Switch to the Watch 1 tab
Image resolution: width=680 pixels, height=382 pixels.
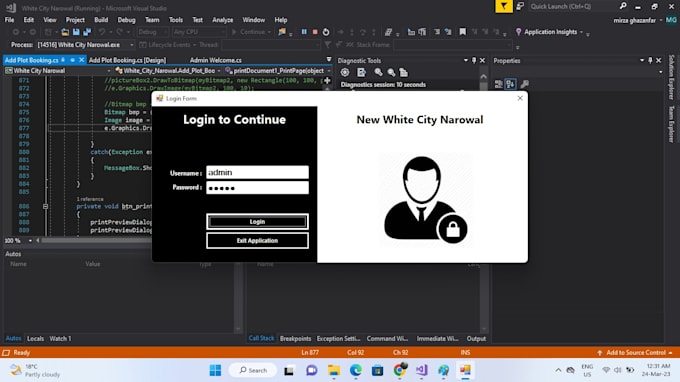(60, 338)
